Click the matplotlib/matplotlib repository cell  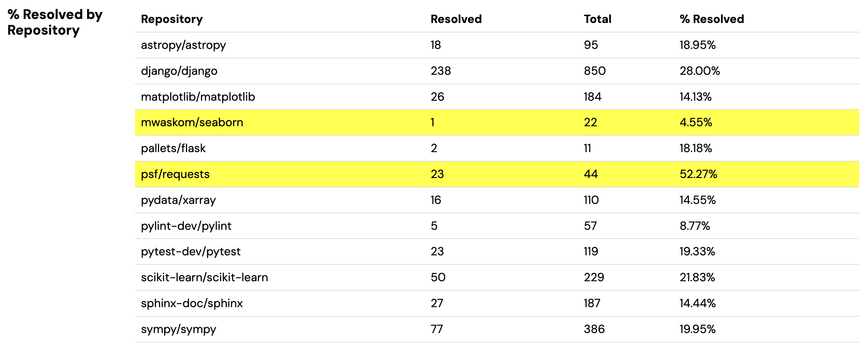[x=198, y=97]
